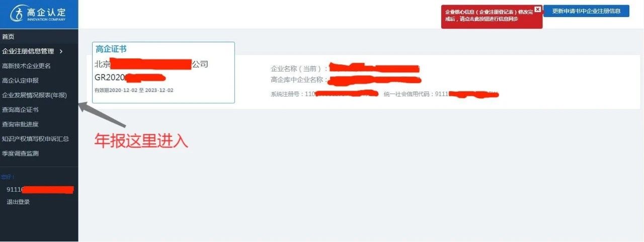644x242 pixels.
Task: Open 首页 in the sidebar
Action: click(x=8, y=37)
